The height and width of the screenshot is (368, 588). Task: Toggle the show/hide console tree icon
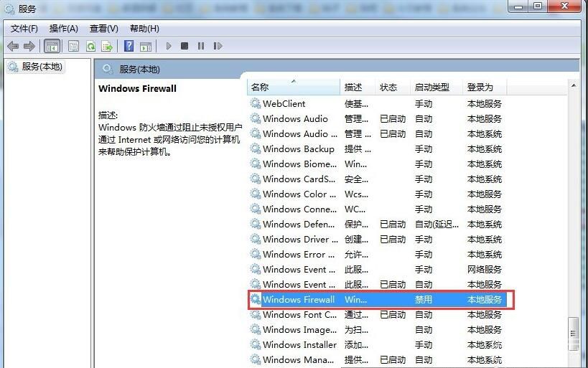52,47
